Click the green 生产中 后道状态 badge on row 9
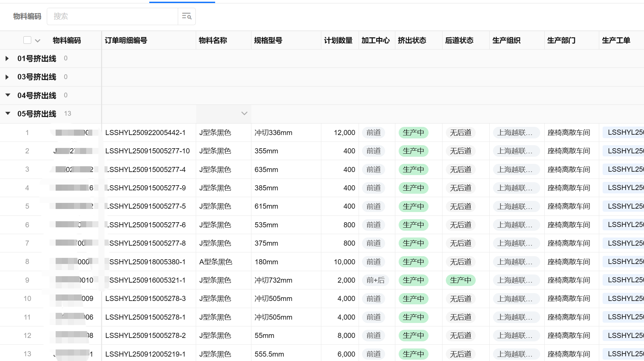The width and height of the screenshot is (644, 361). [460, 280]
